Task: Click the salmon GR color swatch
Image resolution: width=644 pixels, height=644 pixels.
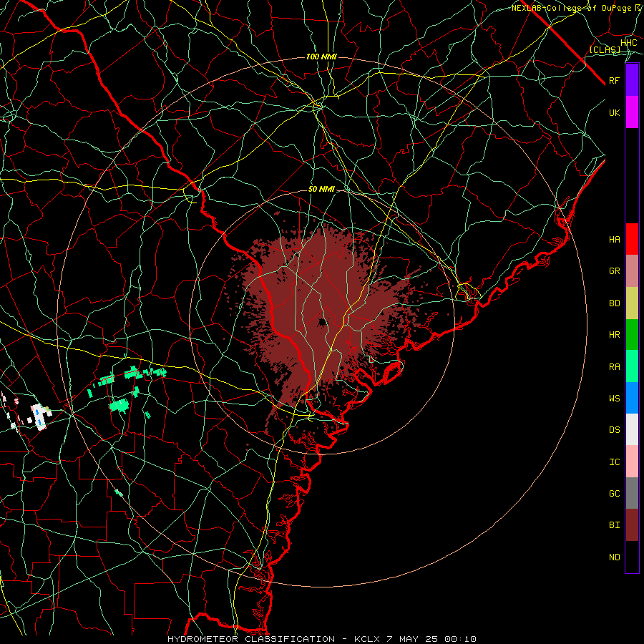Action: click(x=632, y=271)
